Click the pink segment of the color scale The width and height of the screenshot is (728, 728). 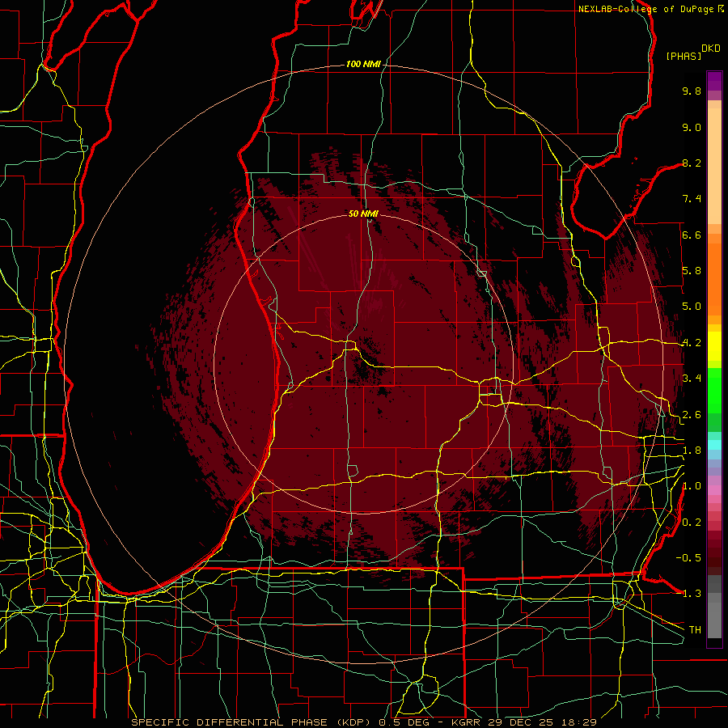pos(714,490)
